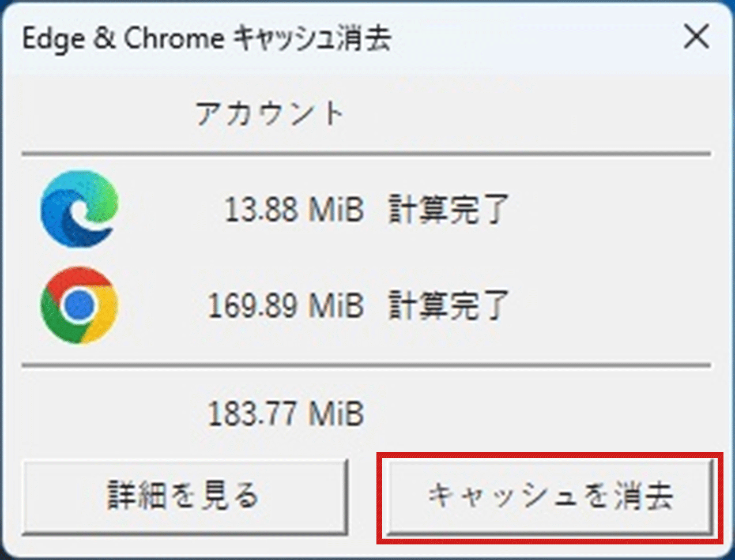Select the 169.89 MiB Chrome cache size
The height and width of the screenshot is (560, 735).
pos(286,306)
